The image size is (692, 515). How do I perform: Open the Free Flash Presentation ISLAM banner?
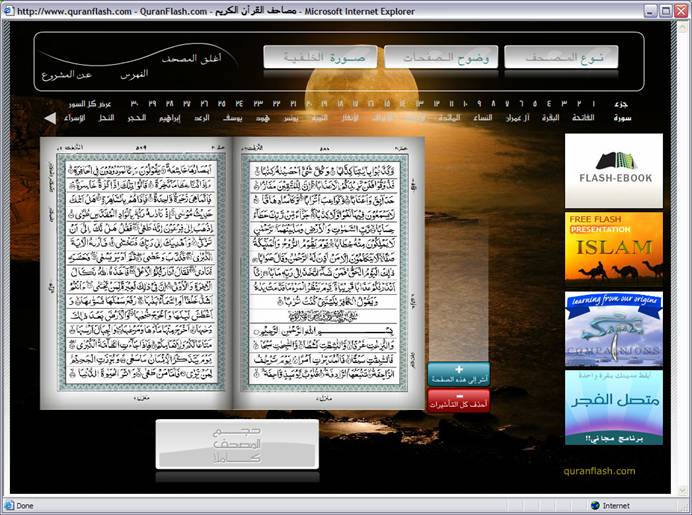(x=613, y=245)
